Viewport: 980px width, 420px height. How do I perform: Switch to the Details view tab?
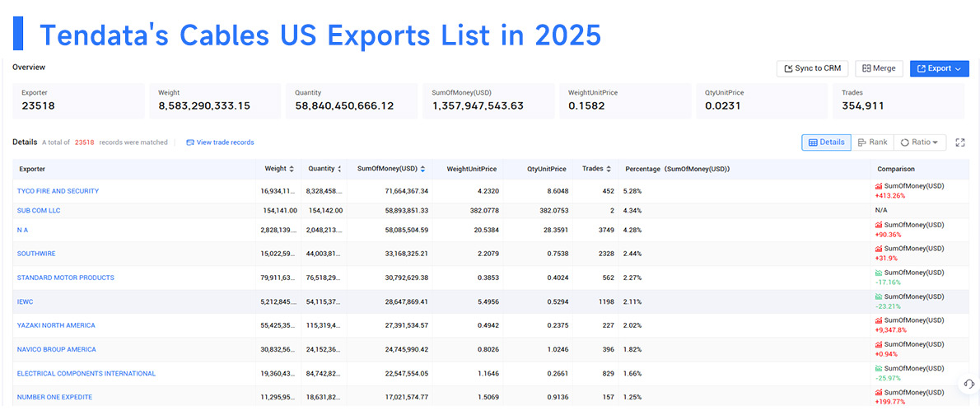click(x=826, y=142)
